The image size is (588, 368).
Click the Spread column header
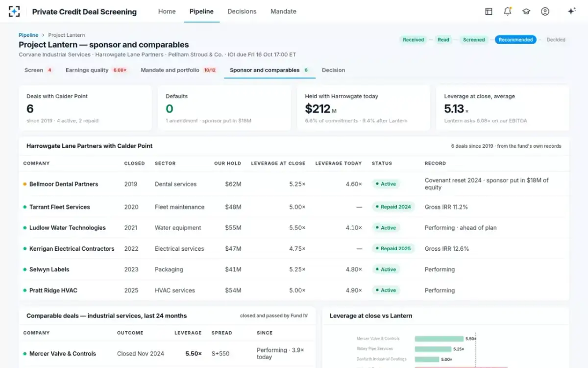click(x=222, y=333)
